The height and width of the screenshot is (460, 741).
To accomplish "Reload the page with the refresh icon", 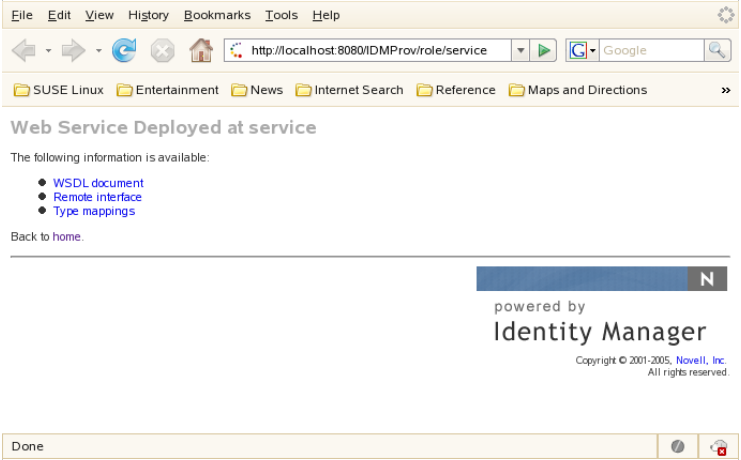I will click(x=124, y=50).
